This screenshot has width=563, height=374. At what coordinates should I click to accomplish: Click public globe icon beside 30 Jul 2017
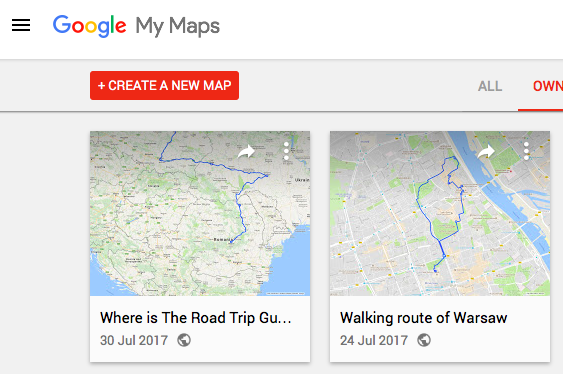pyautogui.click(x=184, y=340)
